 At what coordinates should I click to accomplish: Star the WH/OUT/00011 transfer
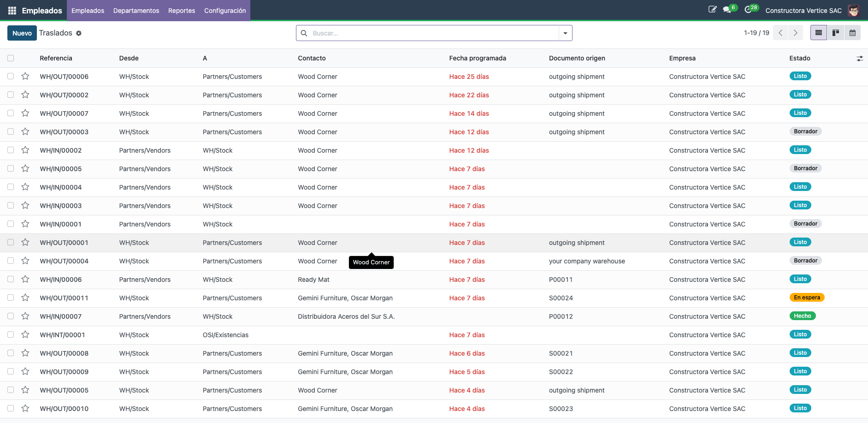point(25,298)
